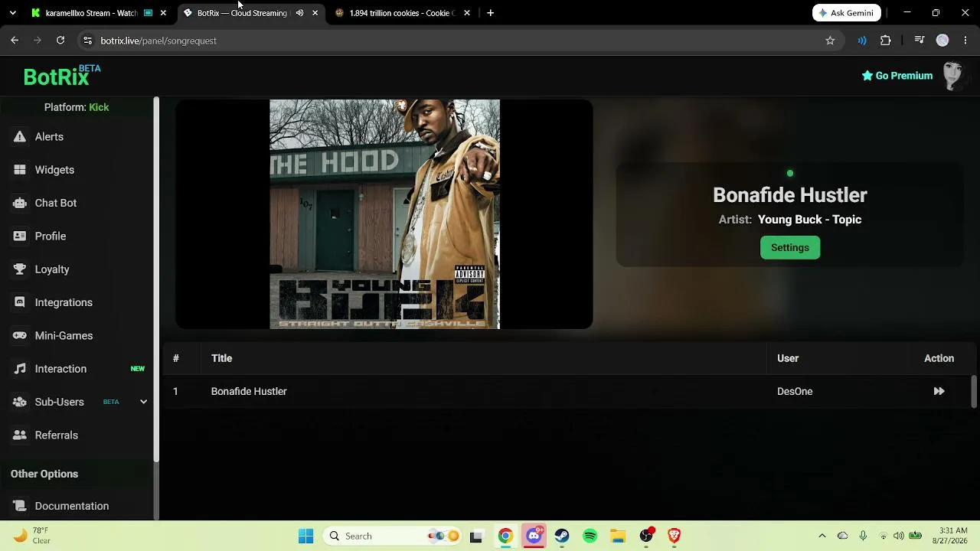Click the Bonafide Hustler title in the queue
Screen dimensions: 980x551
click(249, 391)
